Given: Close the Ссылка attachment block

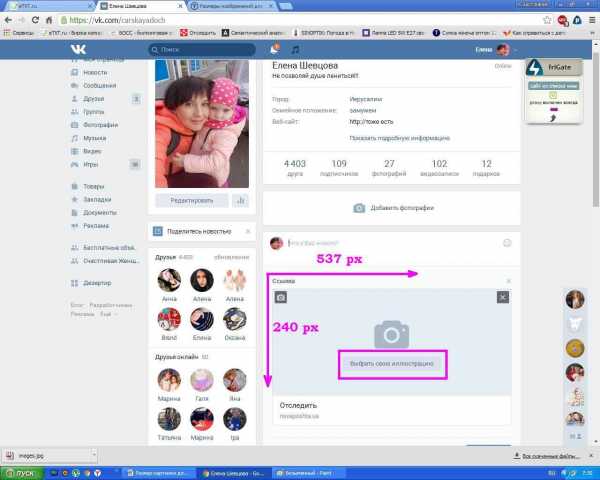Looking at the screenshot, I should (509, 281).
